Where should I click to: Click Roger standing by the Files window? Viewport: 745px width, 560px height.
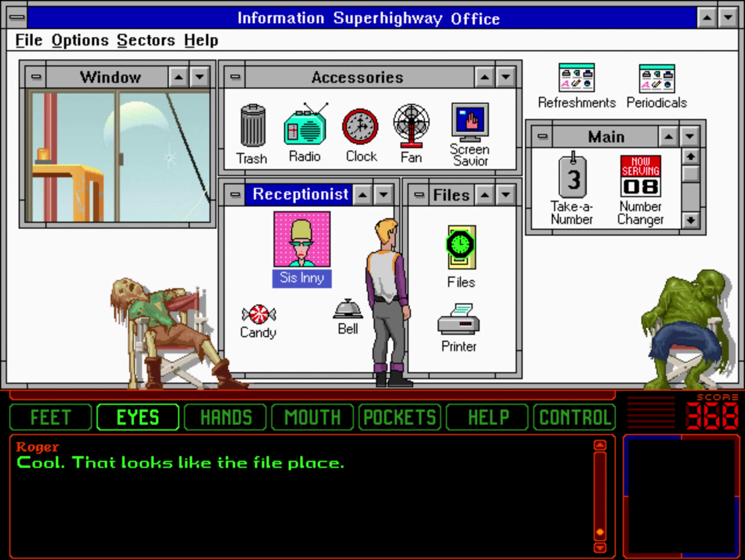(x=386, y=303)
